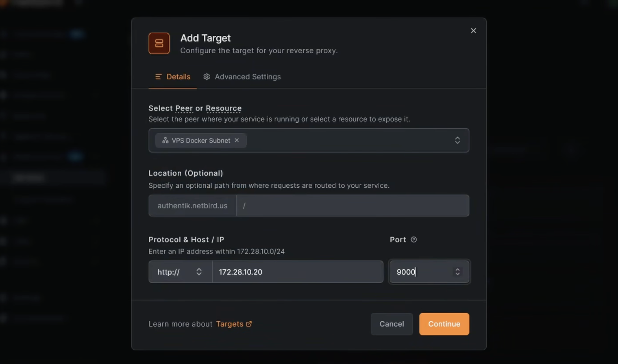The height and width of the screenshot is (364, 618).
Task: Click the underlined Peer link
Action: [x=184, y=108]
